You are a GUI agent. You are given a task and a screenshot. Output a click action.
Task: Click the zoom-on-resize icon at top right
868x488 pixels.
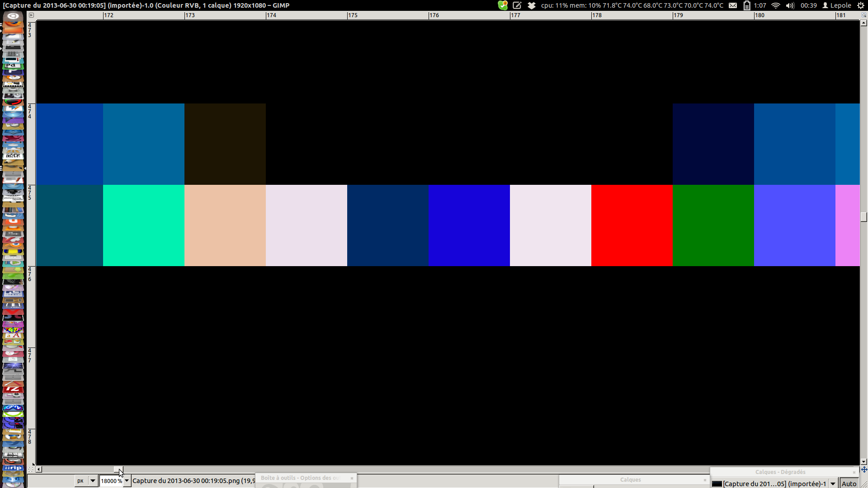point(864,15)
